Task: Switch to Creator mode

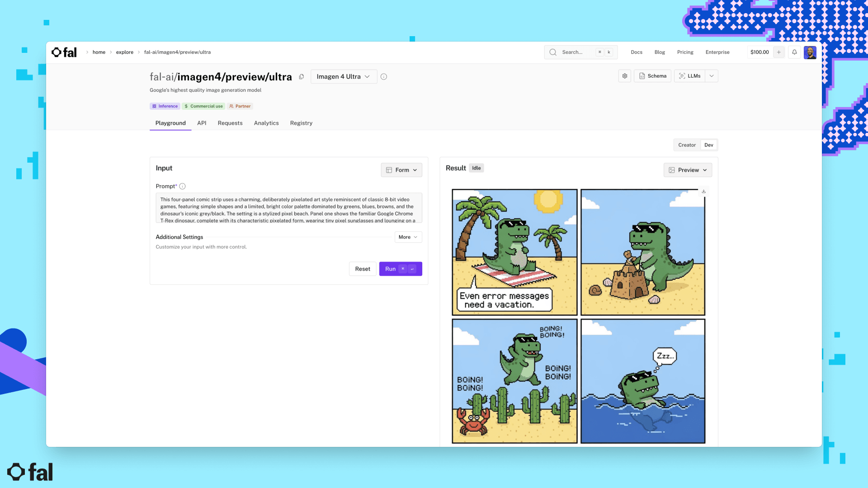Action: point(687,145)
